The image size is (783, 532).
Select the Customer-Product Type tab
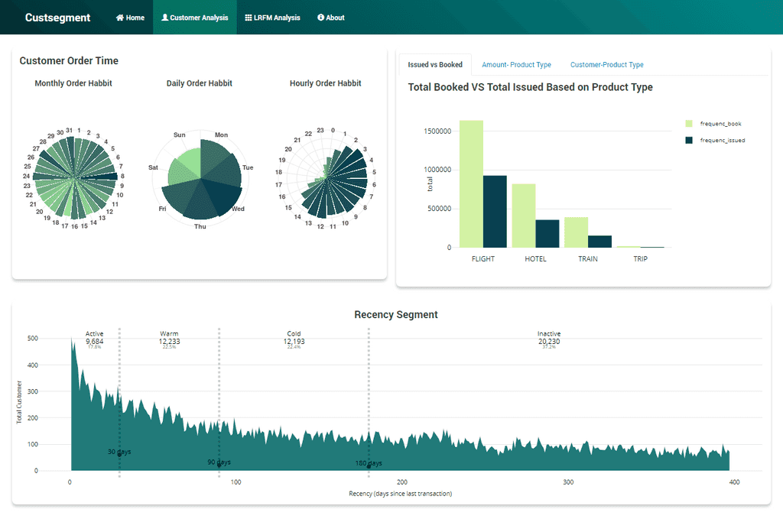point(606,65)
